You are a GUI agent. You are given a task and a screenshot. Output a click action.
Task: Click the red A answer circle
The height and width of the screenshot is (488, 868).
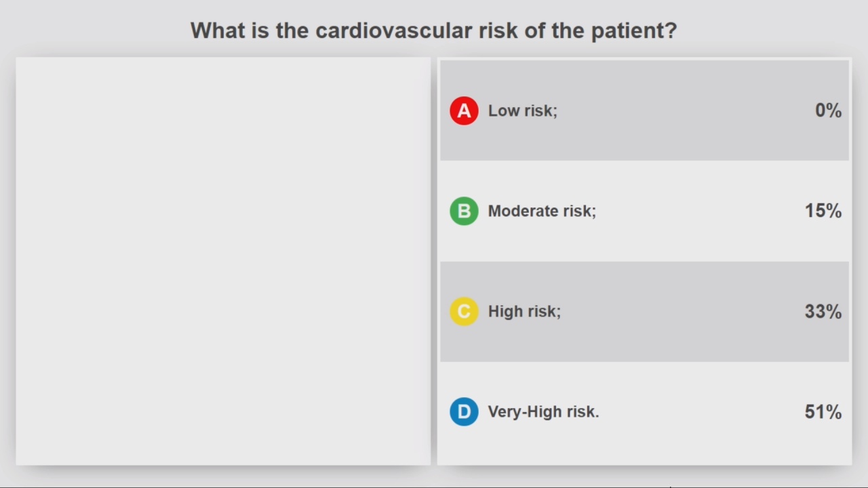464,110
